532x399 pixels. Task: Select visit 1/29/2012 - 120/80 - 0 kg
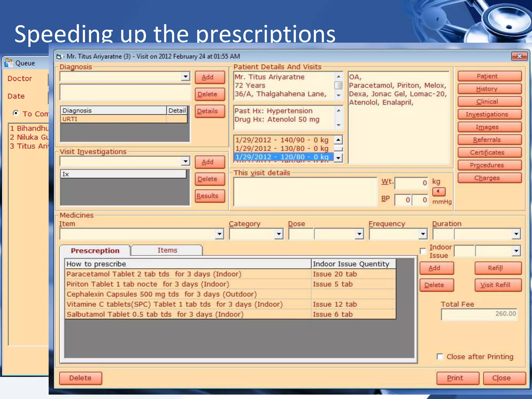[x=283, y=157]
